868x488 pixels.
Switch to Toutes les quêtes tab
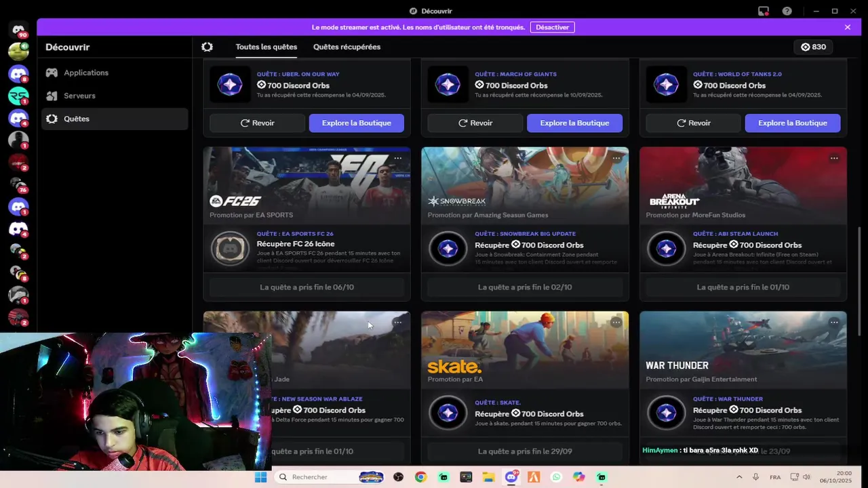coord(267,47)
